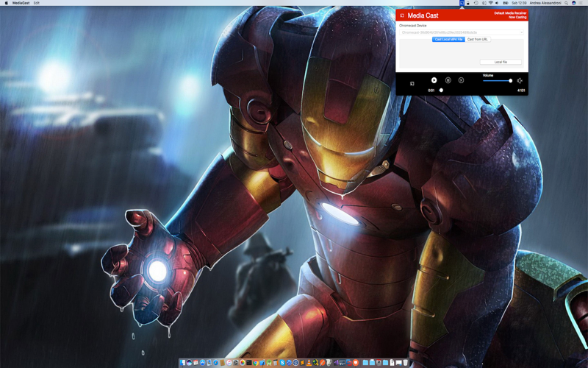
Task: Open the Edit menu
Action: pyautogui.click(x=36, y=3)
